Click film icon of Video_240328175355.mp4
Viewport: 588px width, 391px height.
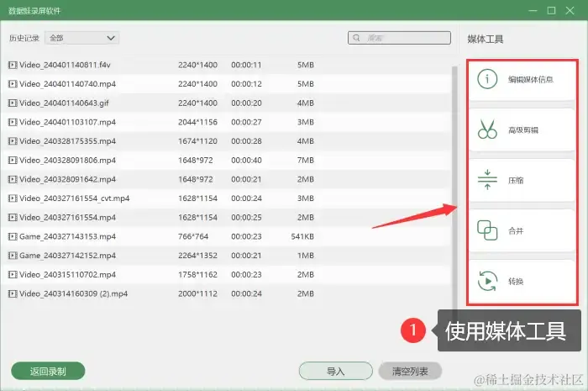pos(13,141)
